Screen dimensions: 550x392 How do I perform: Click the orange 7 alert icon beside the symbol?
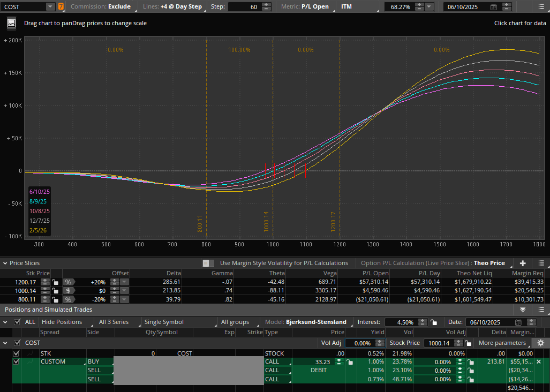pyautogui.click(x=61, y=6)
